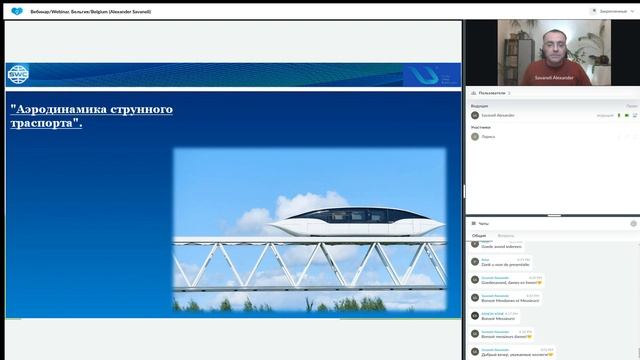Open the webinar heart logo at top-left
The height and width of the screenshot is (360, 640).
coord(17,11)
